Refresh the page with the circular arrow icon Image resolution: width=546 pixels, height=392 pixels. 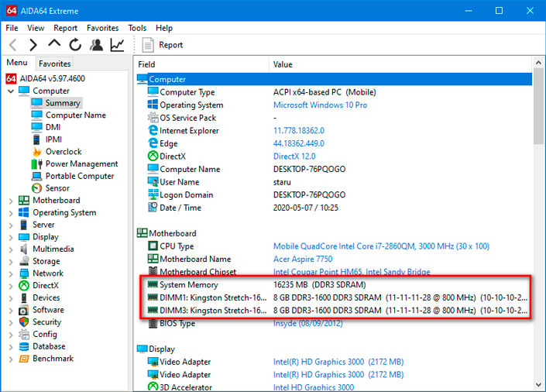pyautogui.click(x=75, y=45)
